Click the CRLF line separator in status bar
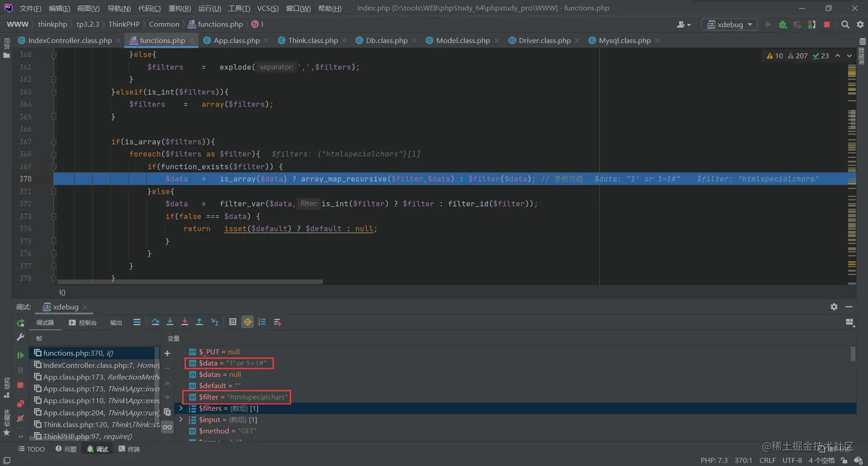The width and height of the screenshot is (868, 466). pos(767,460)
